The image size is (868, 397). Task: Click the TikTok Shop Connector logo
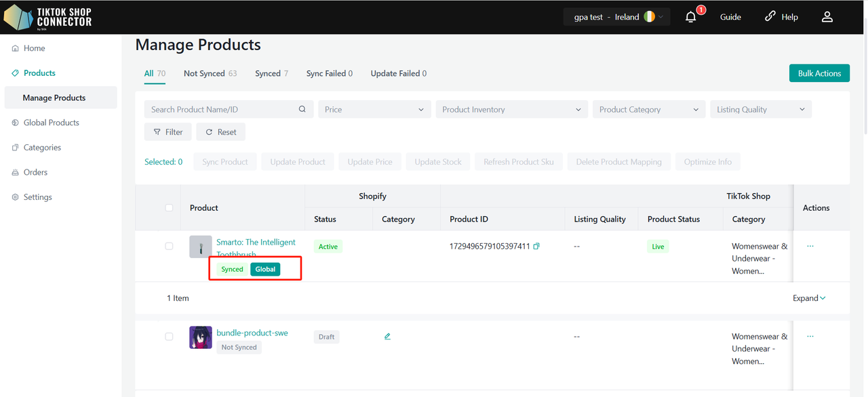pos(47,17)
